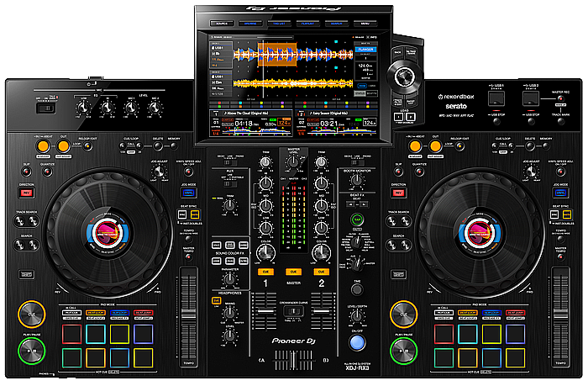Tap the right deck purple performance pad
This screenshot has height=386, width=588.
515,334
